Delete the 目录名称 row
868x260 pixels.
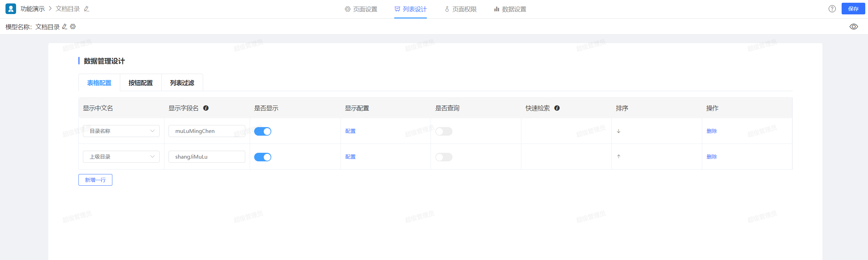click(x=712, y=131)
